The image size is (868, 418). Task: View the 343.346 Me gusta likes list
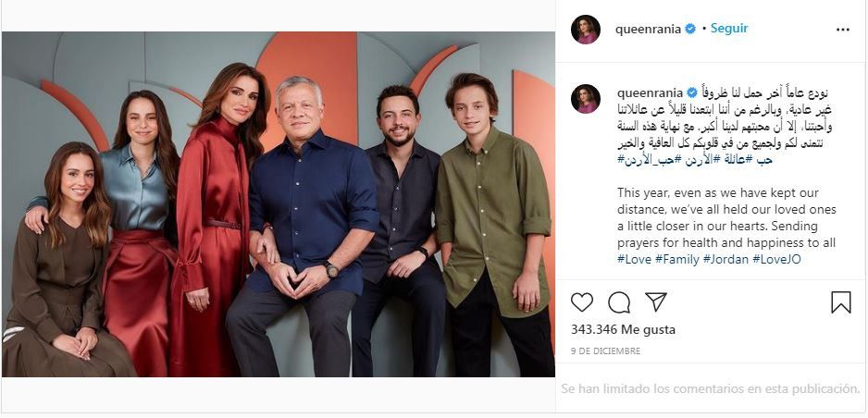pyautogui.click(x=623, y=330)
